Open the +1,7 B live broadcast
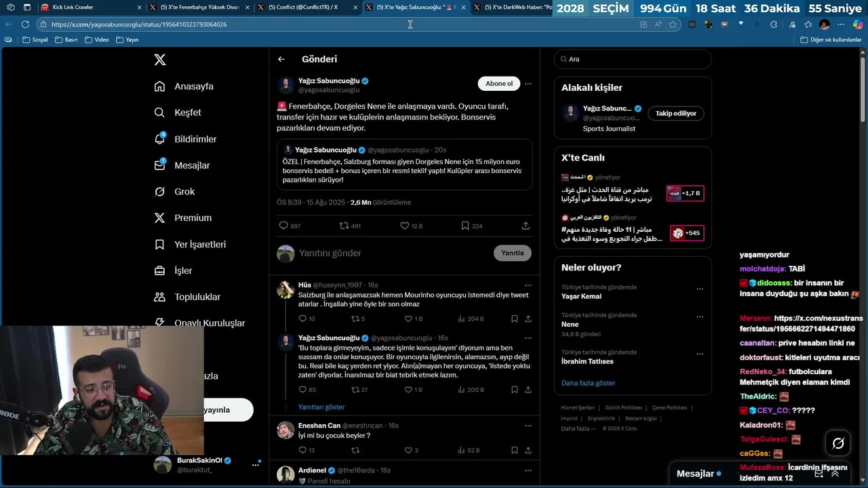 point(685,193)
